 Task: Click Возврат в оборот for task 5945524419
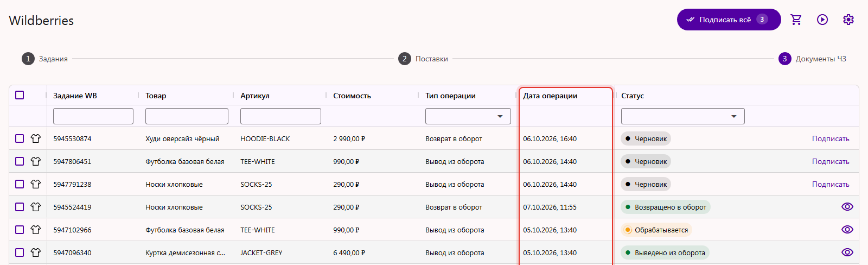(x=454, y=207)
